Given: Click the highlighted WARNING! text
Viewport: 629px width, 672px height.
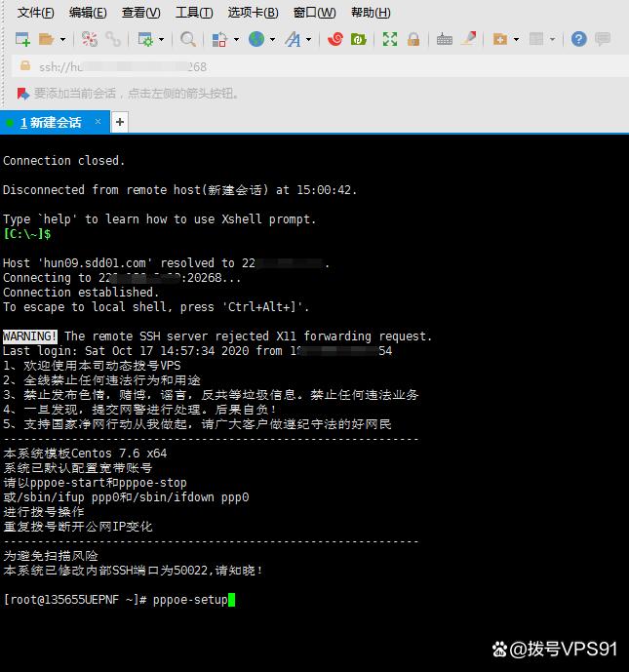Looking at the screenshot, I should point(30,336).
